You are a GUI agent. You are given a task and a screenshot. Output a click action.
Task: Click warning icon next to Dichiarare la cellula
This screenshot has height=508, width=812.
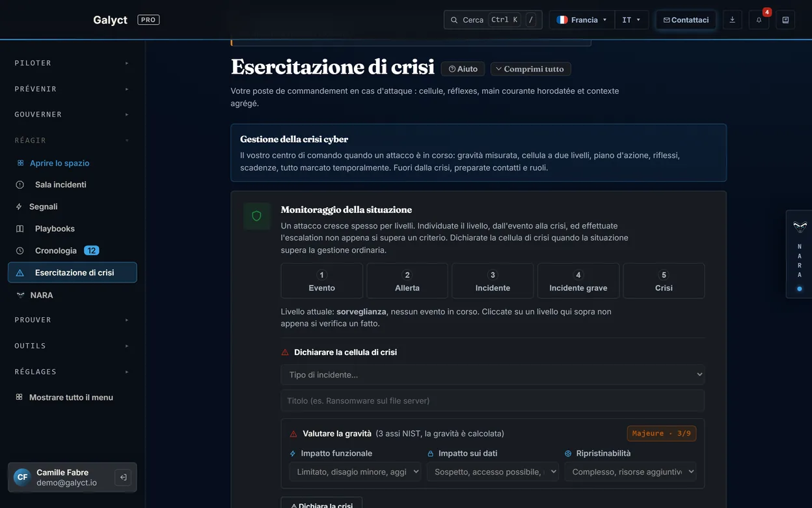[285, 352]
